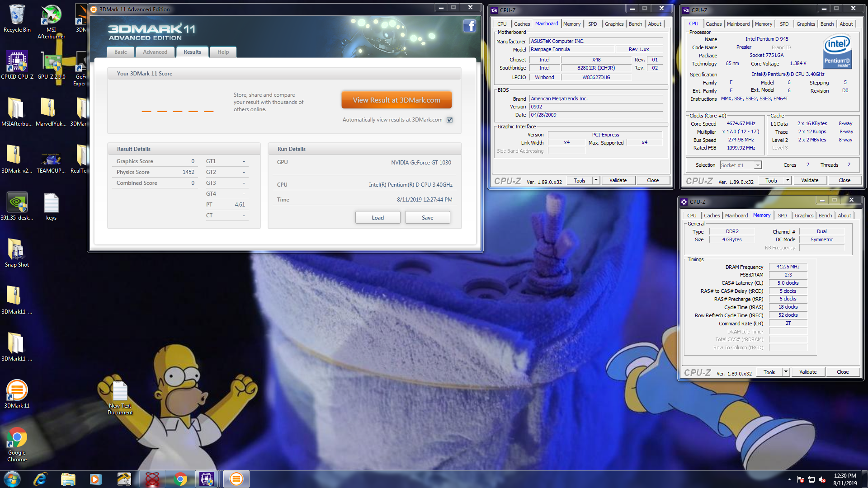
Task: Click the taskbar clock showing 12:30 PM
Action: click(845, 475)
